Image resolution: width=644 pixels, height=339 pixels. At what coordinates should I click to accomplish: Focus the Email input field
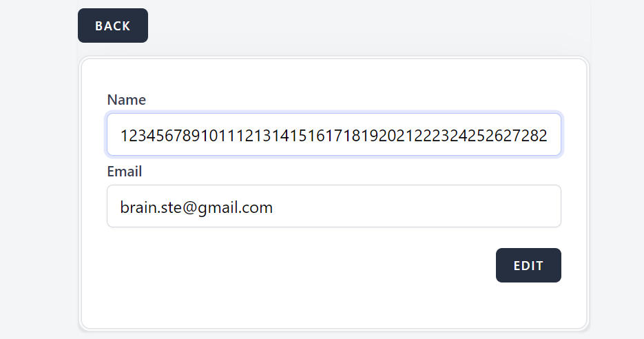click(x=333, y=206)
